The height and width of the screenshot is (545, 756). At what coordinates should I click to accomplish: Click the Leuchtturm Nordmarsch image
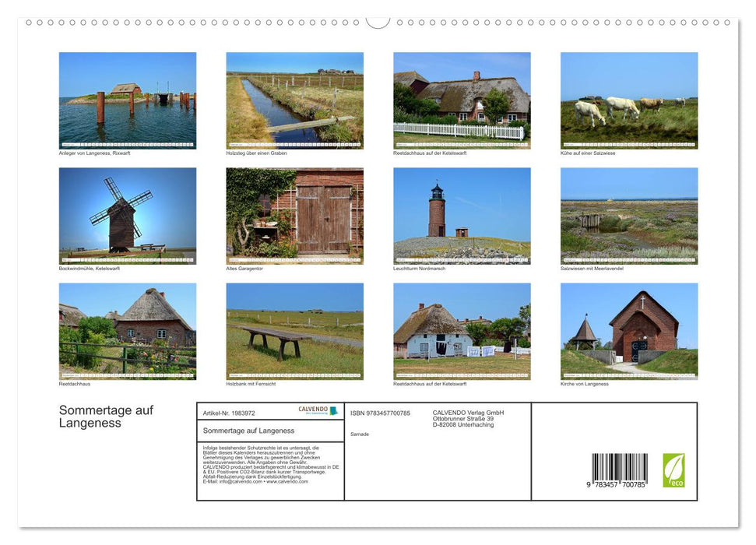tap(462, 215)
